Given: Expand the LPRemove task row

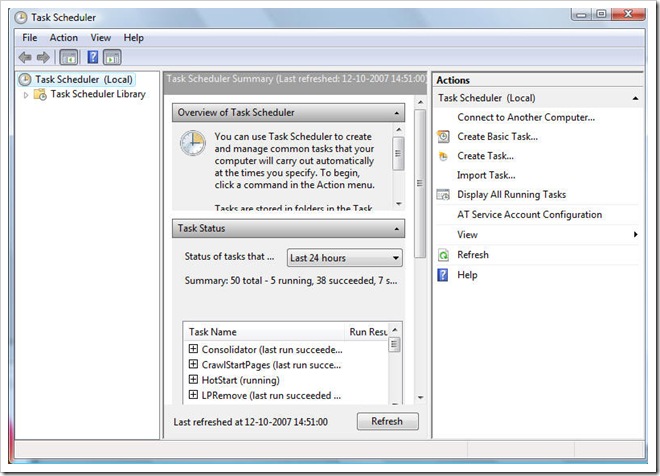Looking at the screenshot, I should (x=193, y=394).
